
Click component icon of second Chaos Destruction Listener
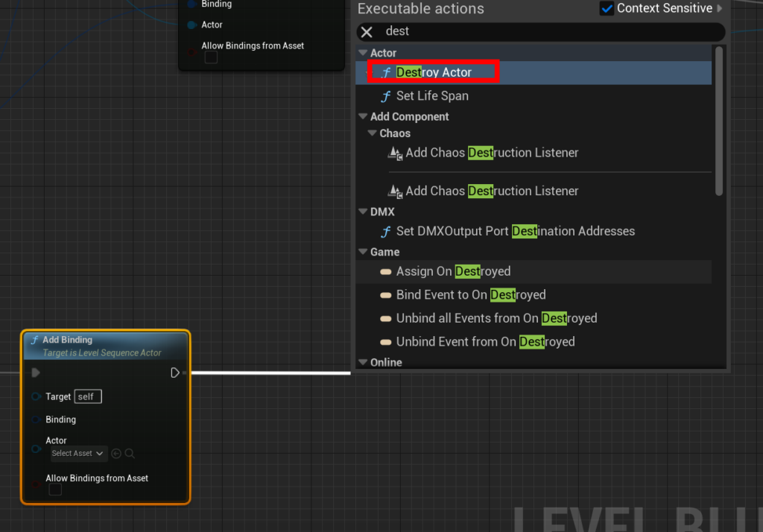[x=395, y=191]
